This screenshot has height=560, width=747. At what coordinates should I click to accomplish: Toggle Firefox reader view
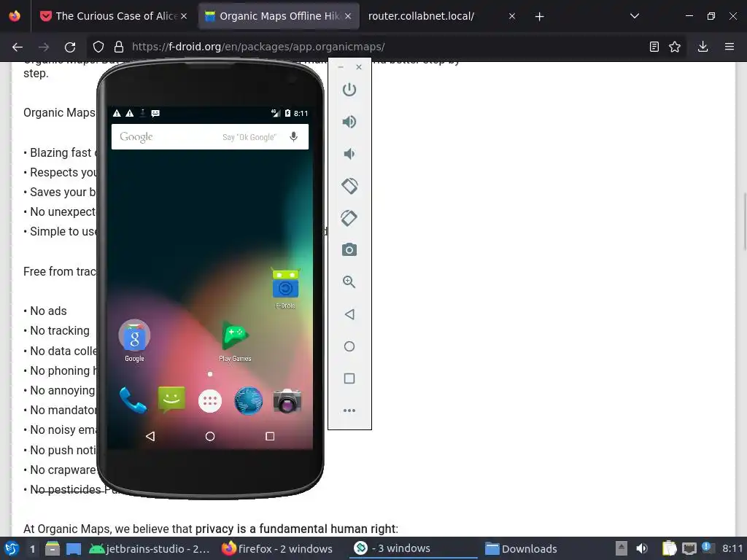coord(654,47)
